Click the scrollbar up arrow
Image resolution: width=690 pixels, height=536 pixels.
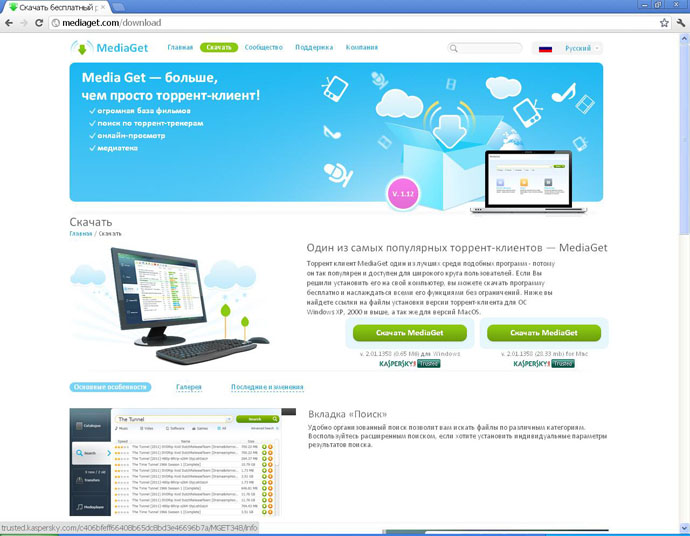coord(684,39)
